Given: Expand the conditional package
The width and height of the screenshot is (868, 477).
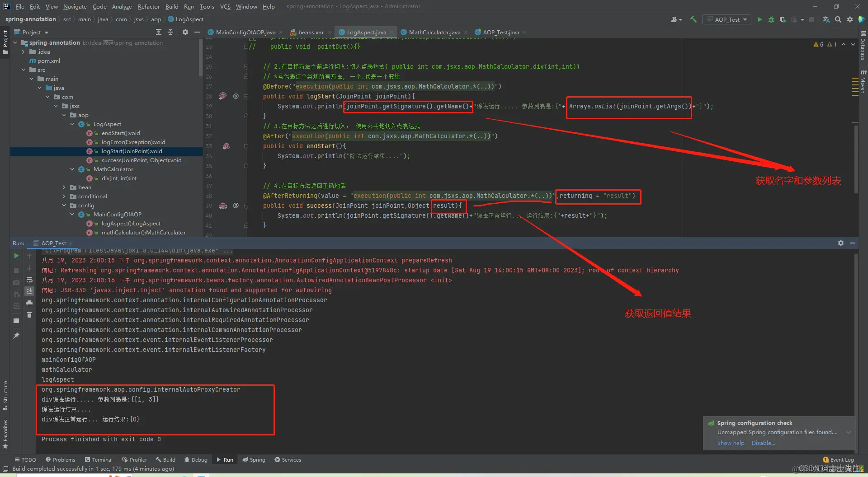Looking at the screenshot, I should tap(64, 196).
